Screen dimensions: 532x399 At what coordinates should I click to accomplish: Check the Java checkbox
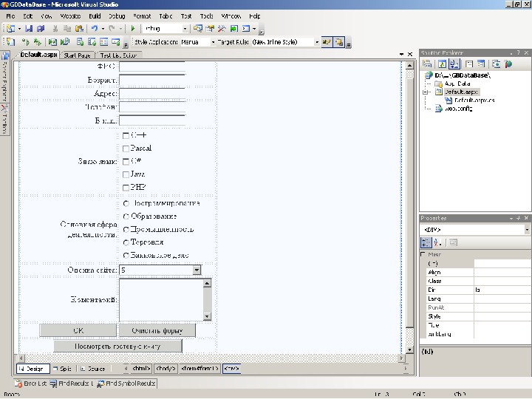[x=126, y=174]
